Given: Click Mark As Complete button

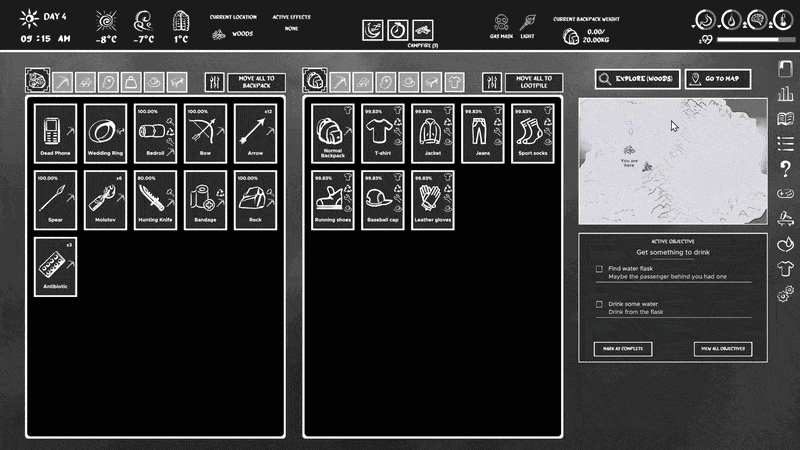Looking at the screenshot, I should tap(623, 349).
